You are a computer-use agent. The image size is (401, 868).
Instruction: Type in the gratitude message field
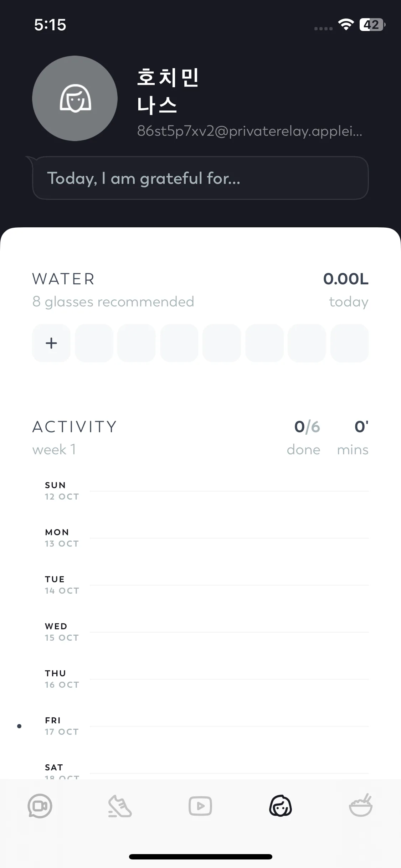click(200, 178)
